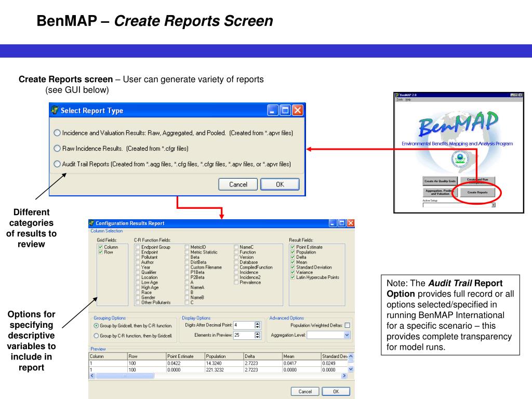Click the Create Reports button
This screenshot has height=399, width=532.
pyautogui.click(x=477, y=192)
